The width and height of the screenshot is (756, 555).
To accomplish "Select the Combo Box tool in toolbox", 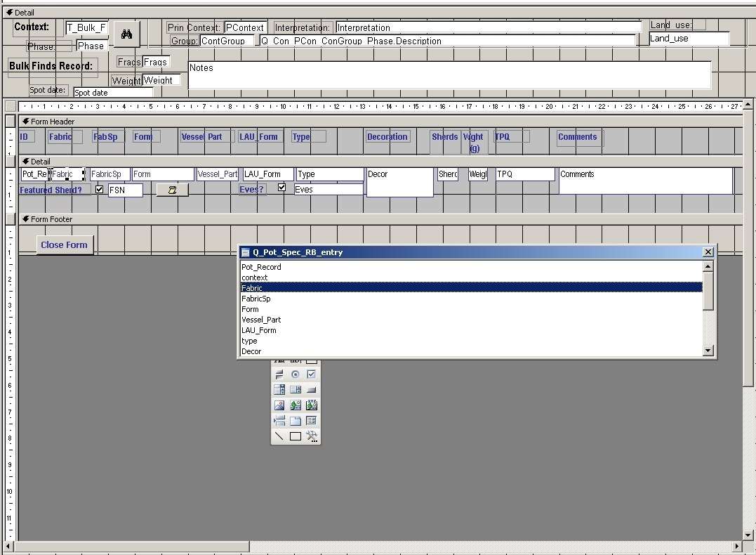I will [x=279, y=389].
